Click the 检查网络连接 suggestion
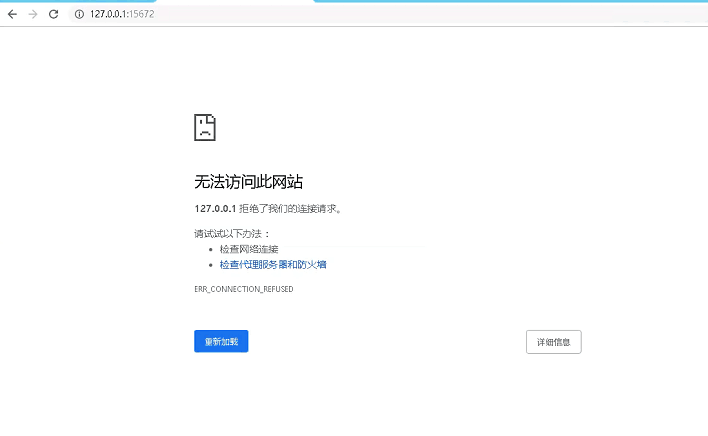Viewport: 708px width, 436px height. pos(249,248)
